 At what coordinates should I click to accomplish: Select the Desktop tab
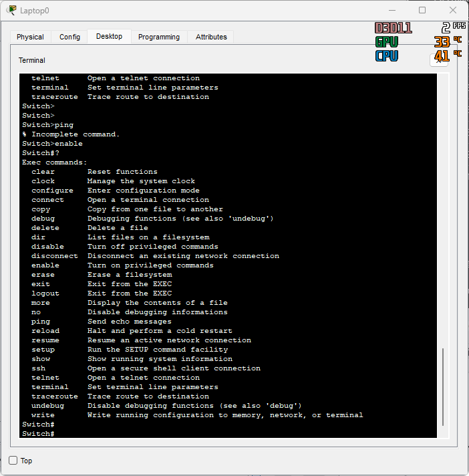click(109, 37)
